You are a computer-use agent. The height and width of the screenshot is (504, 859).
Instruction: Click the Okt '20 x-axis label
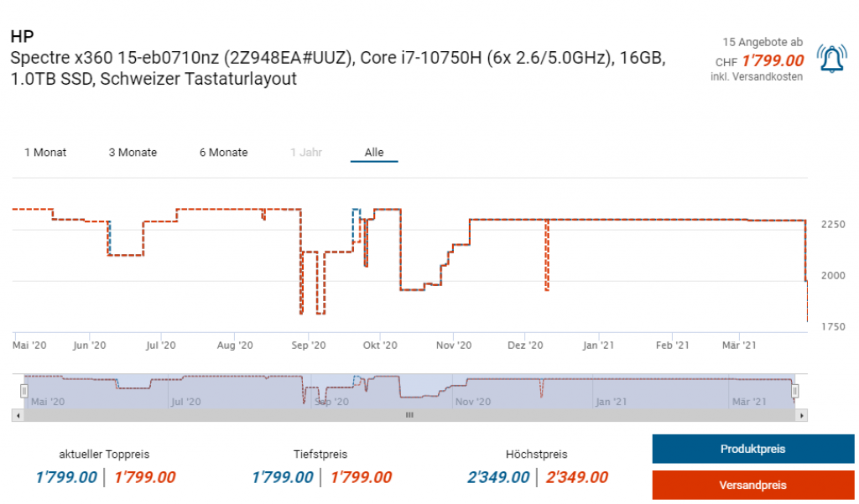coord(380,346)
